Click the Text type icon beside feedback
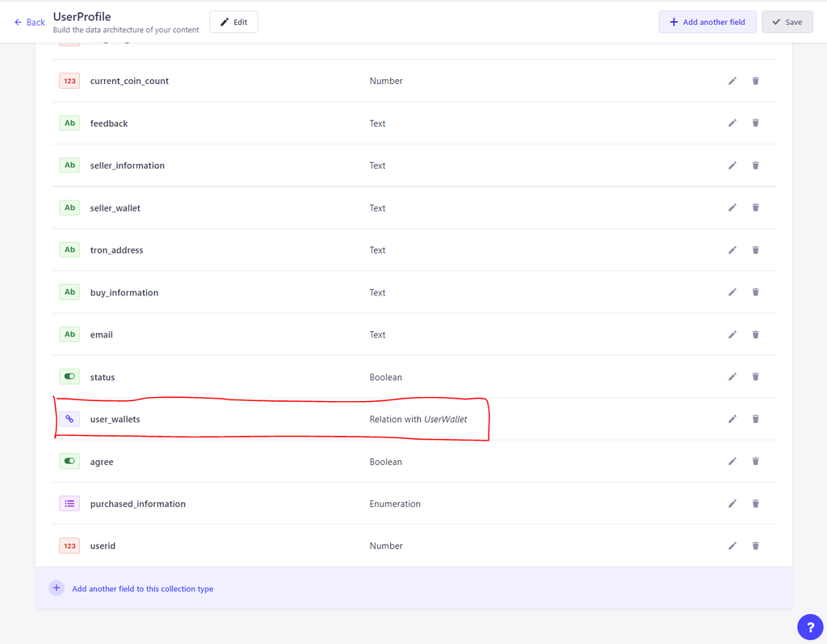The height and width of the screenshot is (644, 827). [69, 123]
